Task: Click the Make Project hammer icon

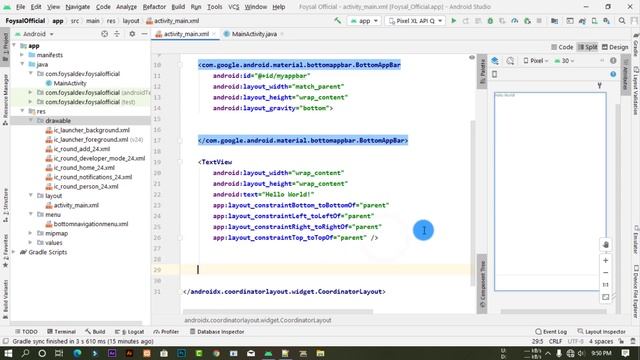Action: [x=338, y=20]
